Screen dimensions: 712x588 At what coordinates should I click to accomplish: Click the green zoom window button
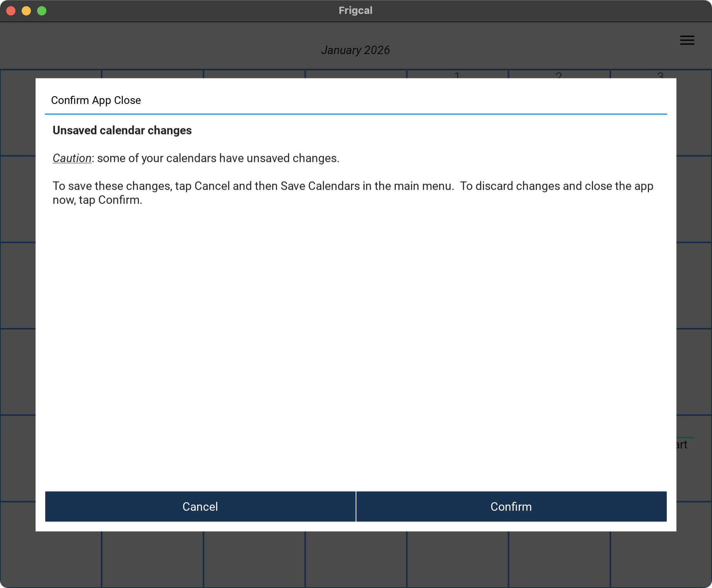[42, 11]
